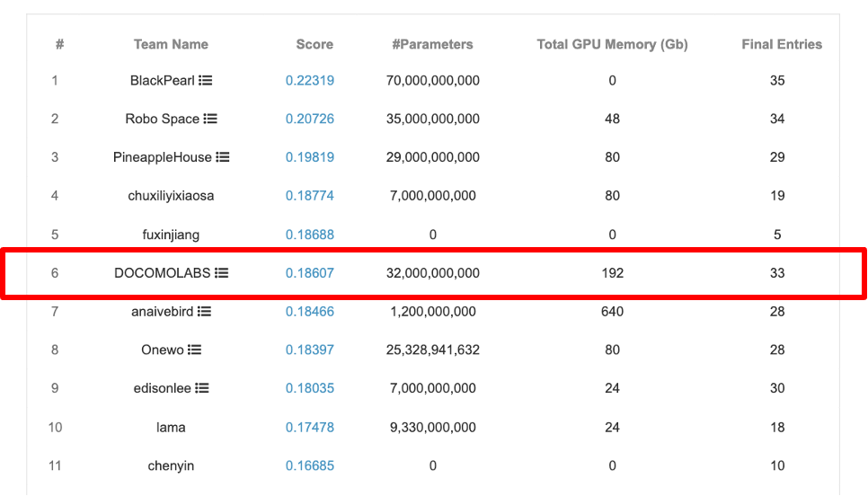Screen dimensions: 868x496
Task: Click the score 0.19819
Action: [x=309, y=157]
